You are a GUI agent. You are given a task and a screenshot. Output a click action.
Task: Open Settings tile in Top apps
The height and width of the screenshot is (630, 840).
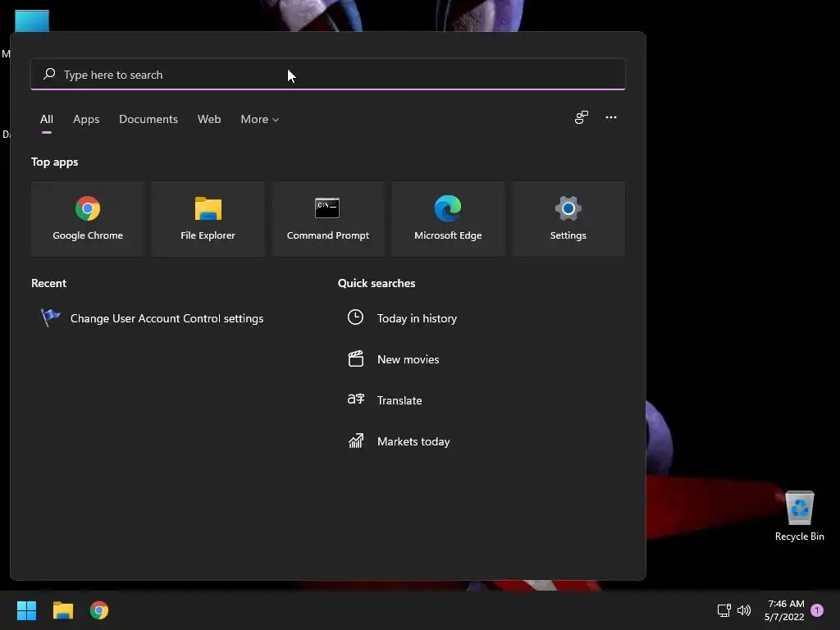[568, 218]
